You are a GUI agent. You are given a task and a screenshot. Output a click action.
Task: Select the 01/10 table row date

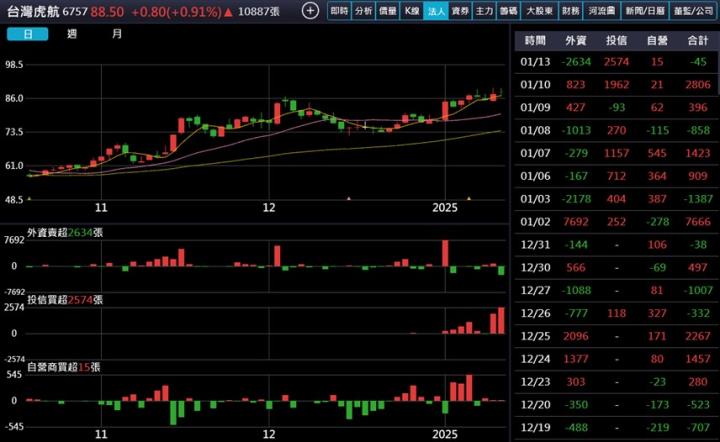535,84
